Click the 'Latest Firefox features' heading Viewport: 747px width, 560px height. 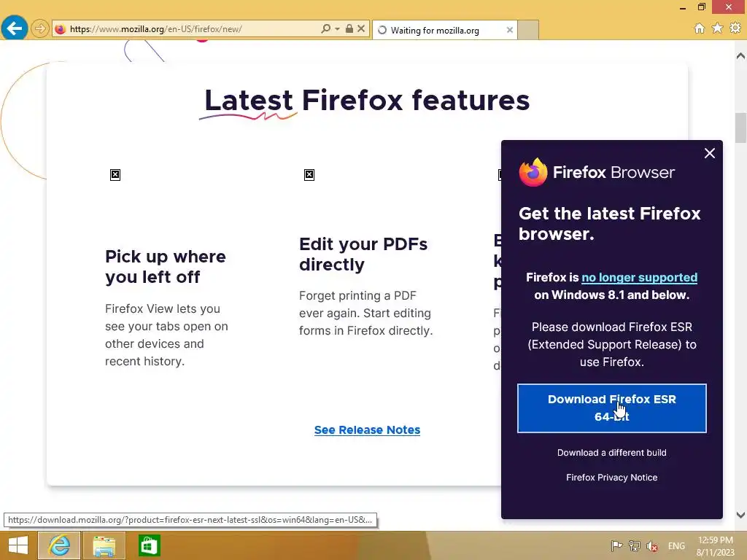tap(367, 101)
